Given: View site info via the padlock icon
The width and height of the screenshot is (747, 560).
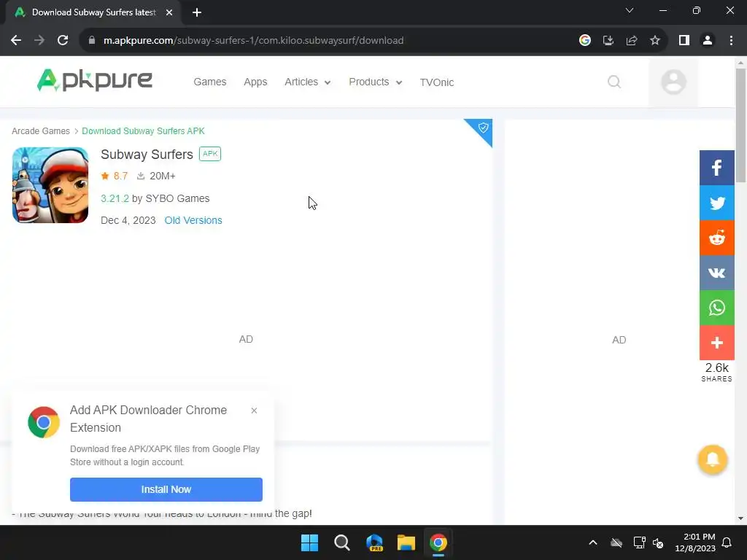Looking at the screenshot, I should point(92,41).
